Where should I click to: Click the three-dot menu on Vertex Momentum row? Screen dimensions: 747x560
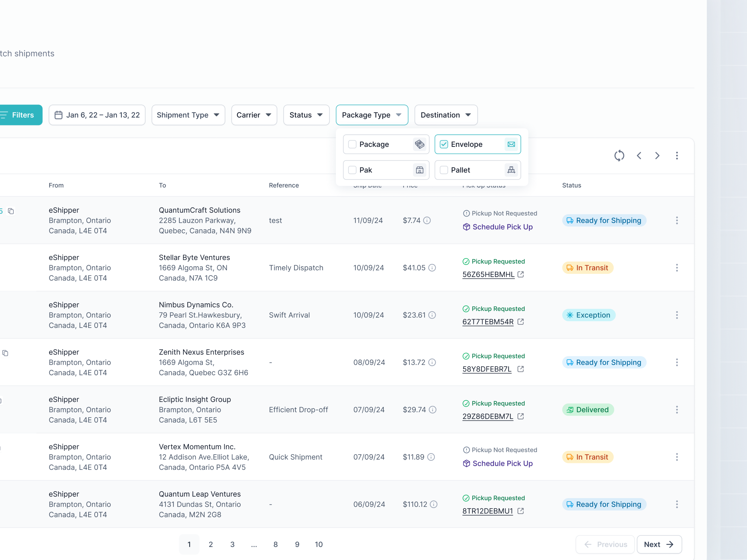point(677,457)
